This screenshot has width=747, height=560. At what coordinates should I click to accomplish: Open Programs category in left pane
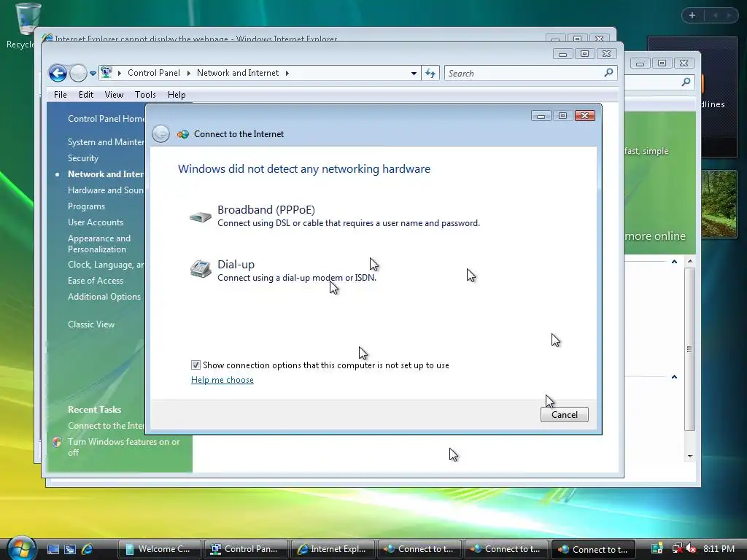86,206
